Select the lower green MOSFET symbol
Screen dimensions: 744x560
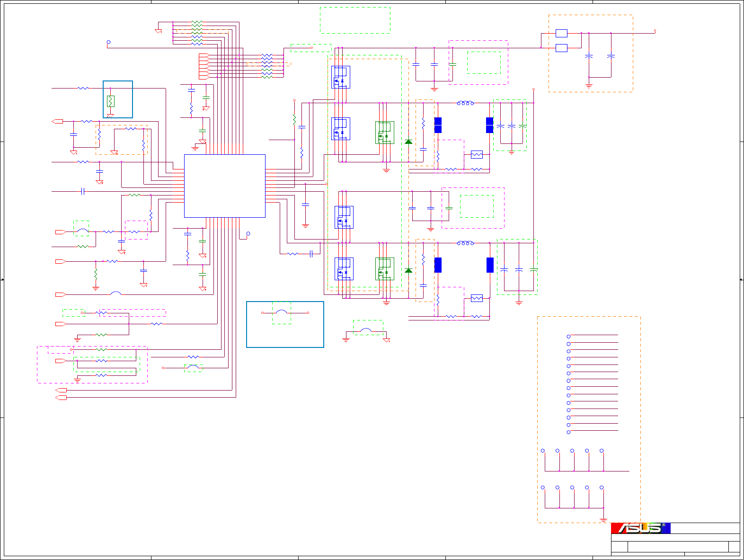[385, 268]
